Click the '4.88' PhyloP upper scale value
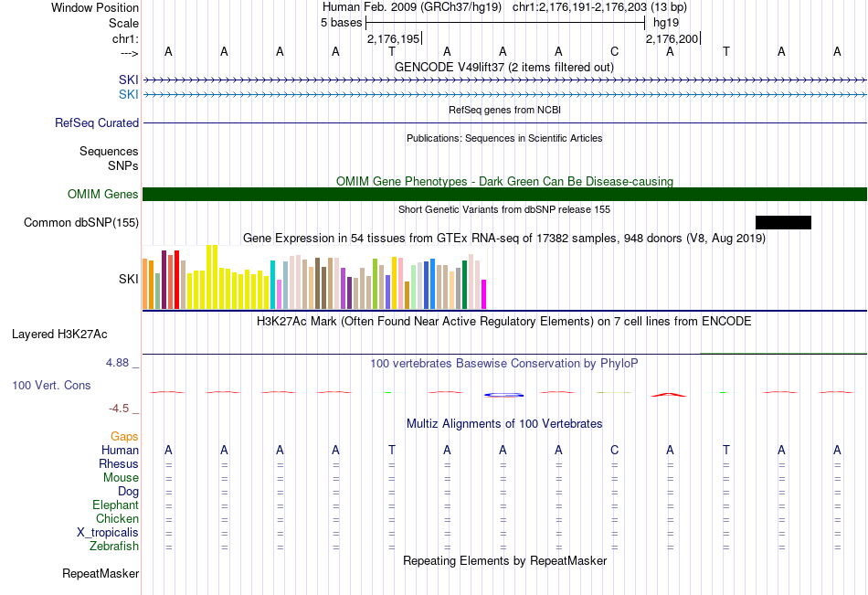 click(117, 362)
